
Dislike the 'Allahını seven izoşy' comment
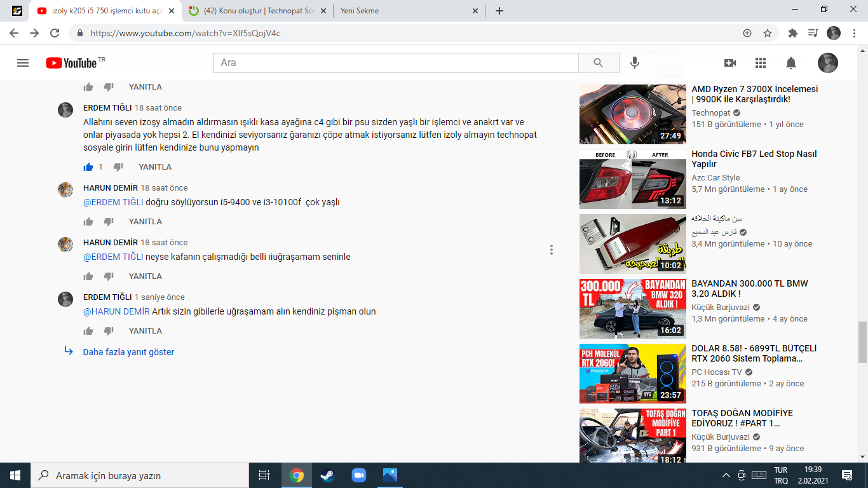118,167
